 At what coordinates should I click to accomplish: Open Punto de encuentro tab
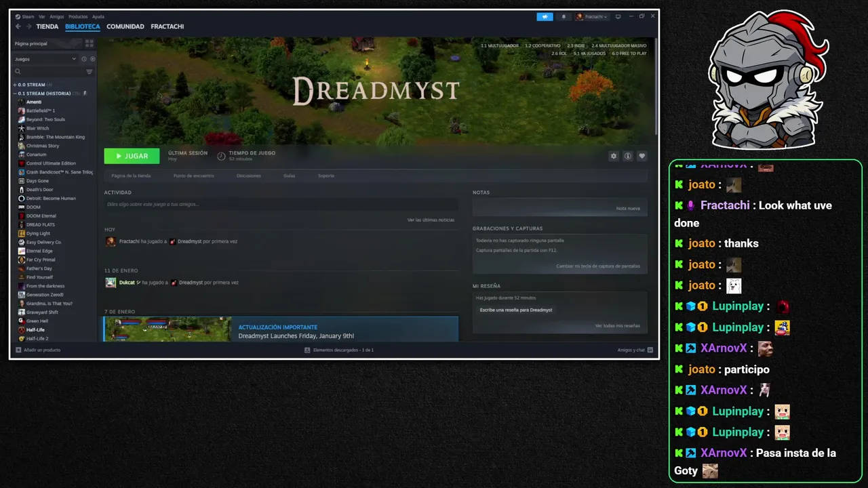pyautogui.click(x=194, y=176)
